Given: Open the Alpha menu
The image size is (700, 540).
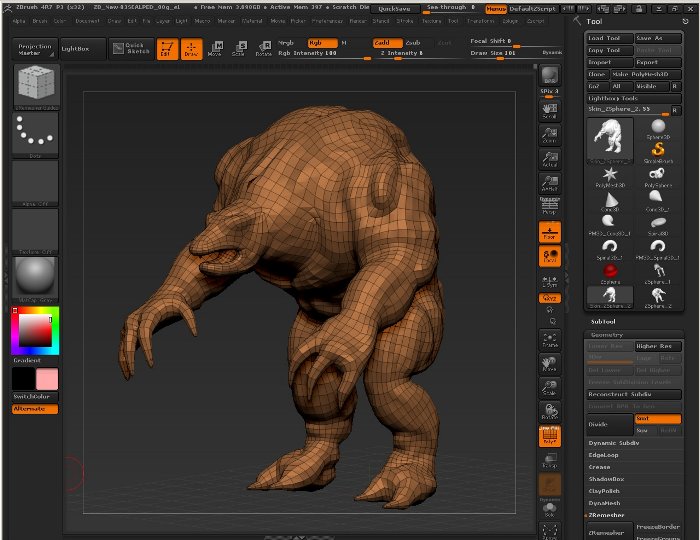Looking at the screenshot, I should [20, 20].
